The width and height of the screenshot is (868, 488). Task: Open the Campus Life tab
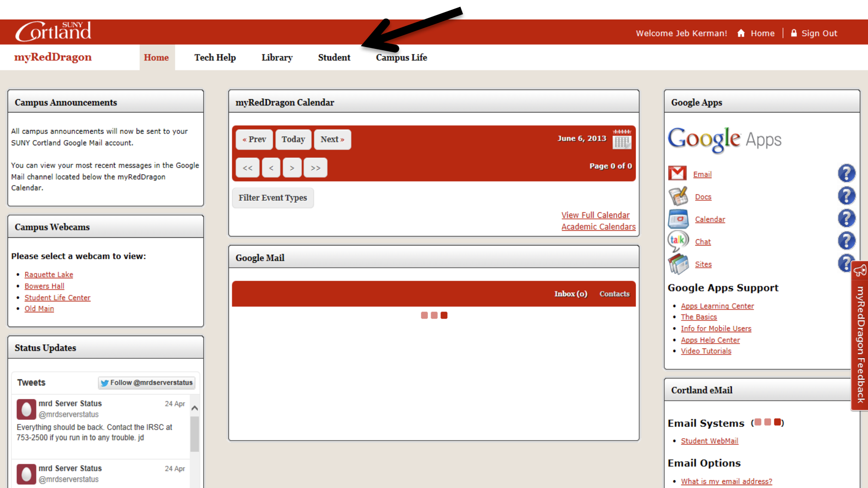[401, 57]
